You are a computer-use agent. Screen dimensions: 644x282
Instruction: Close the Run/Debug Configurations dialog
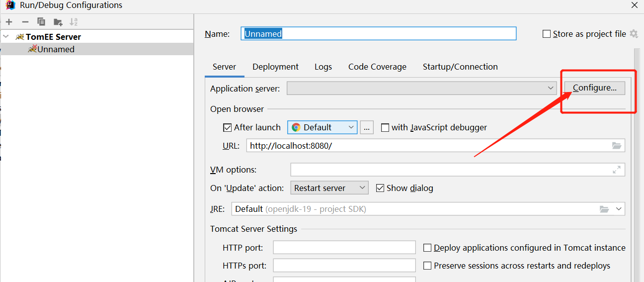tap(635, 5)
